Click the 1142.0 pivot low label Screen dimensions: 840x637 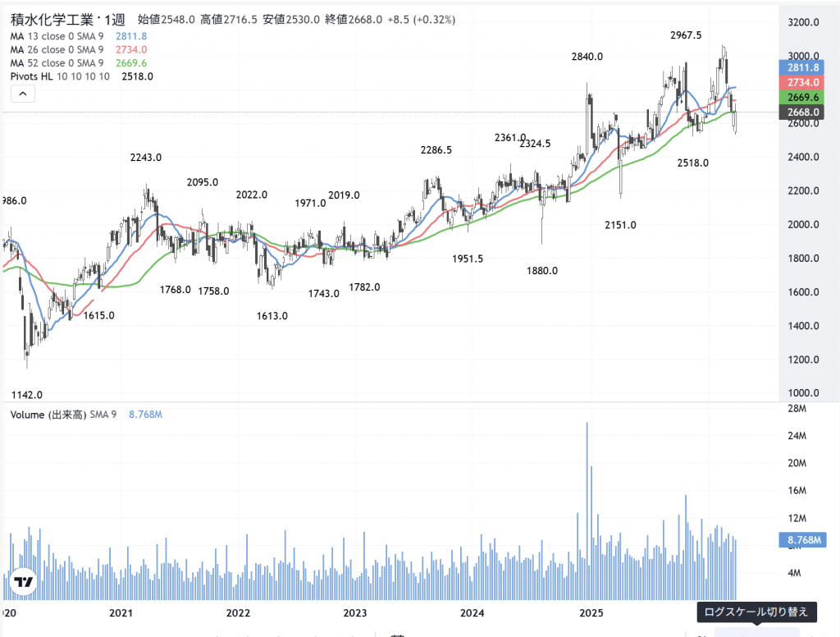27,395
